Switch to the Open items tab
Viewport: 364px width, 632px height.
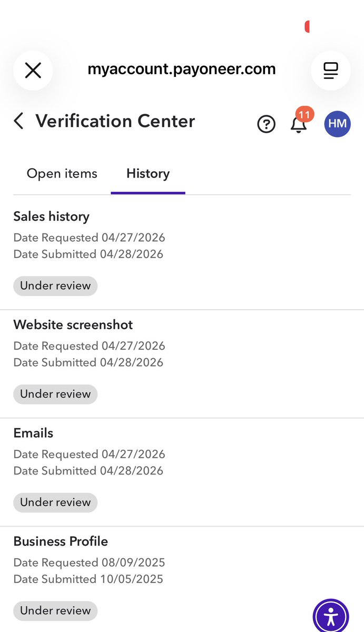point(62,174)
